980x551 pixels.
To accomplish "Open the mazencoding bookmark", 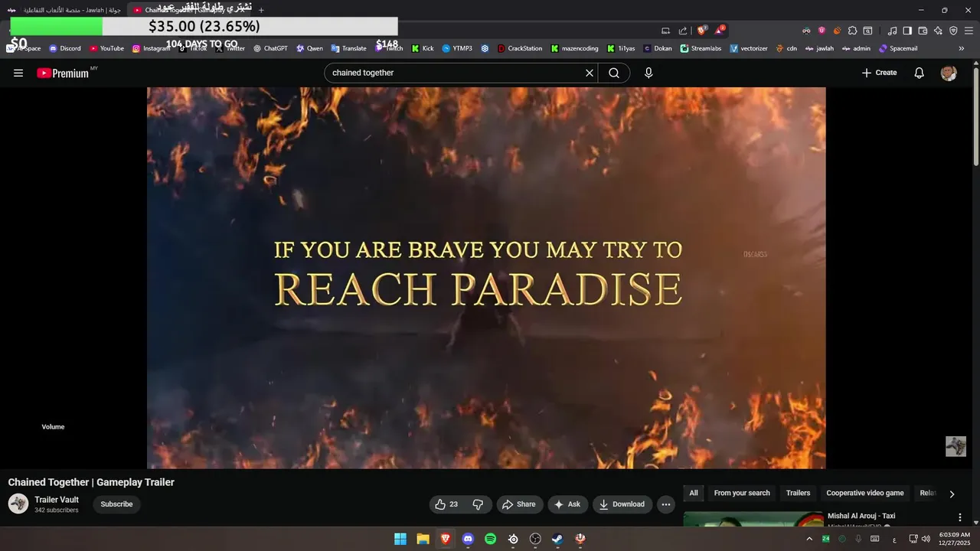I will (x=575, y=48).
